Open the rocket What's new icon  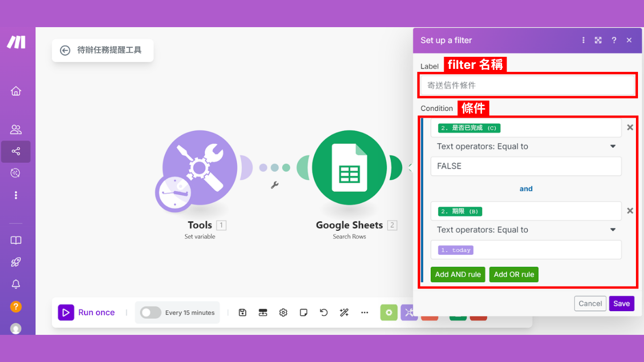pos(16,262)
